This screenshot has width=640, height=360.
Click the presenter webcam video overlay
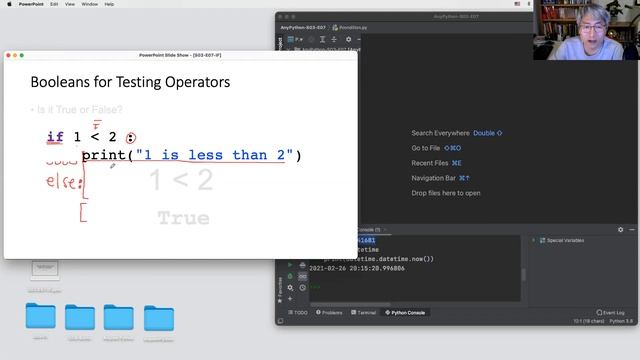(x=586, y=30)
